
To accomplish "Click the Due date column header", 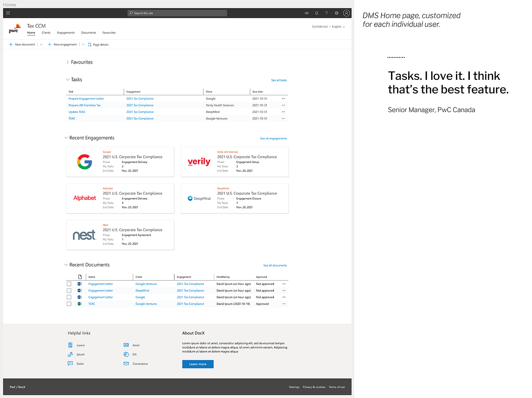I will [257, 92].
